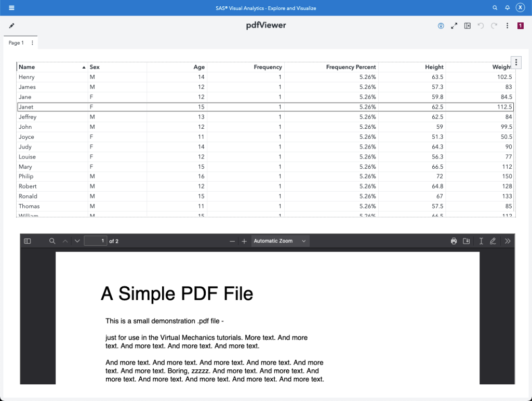Open the Page 1 tab menu
The height and width of the screenshot is (401, 532).
32,43
